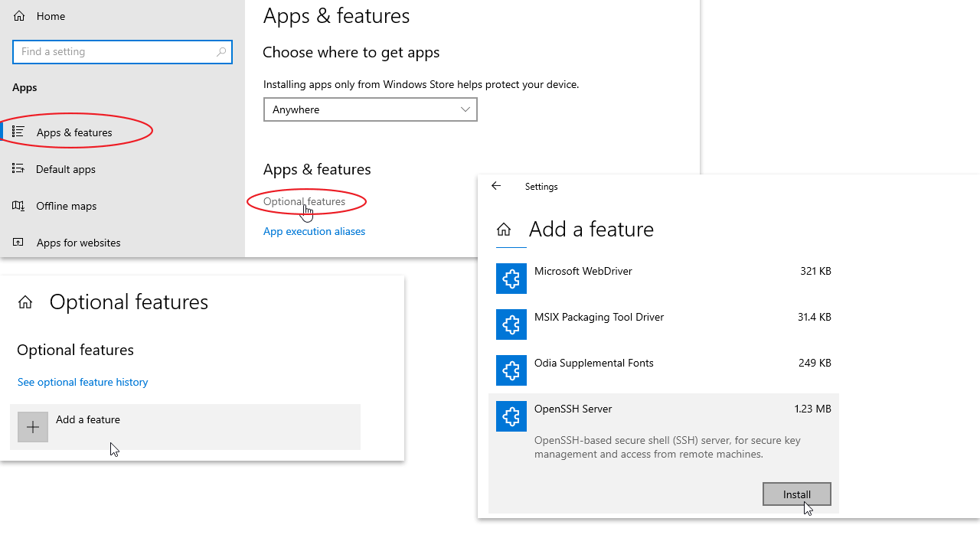The image size is (980, 551).
Task: See optional feature history
Action: coord(82,381)
